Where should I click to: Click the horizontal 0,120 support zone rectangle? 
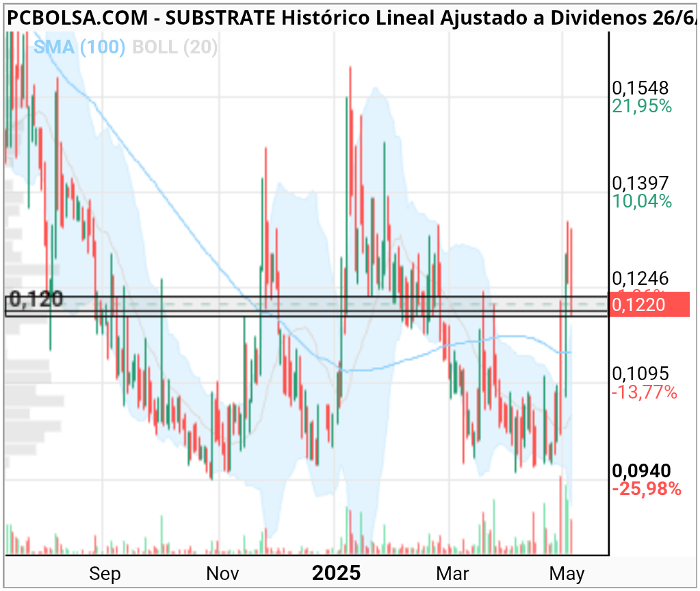(x=307, y=306)
